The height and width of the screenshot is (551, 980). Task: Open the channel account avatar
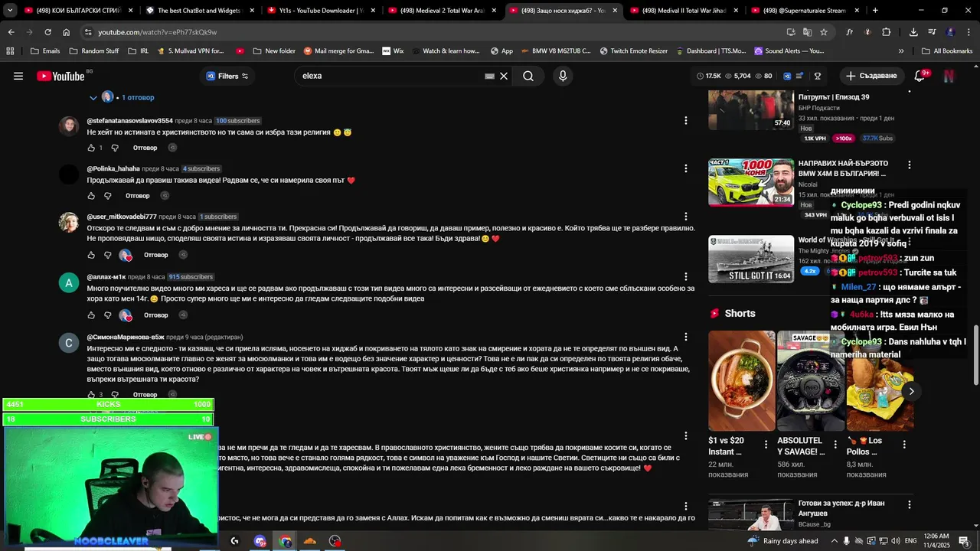click(949, 76)
